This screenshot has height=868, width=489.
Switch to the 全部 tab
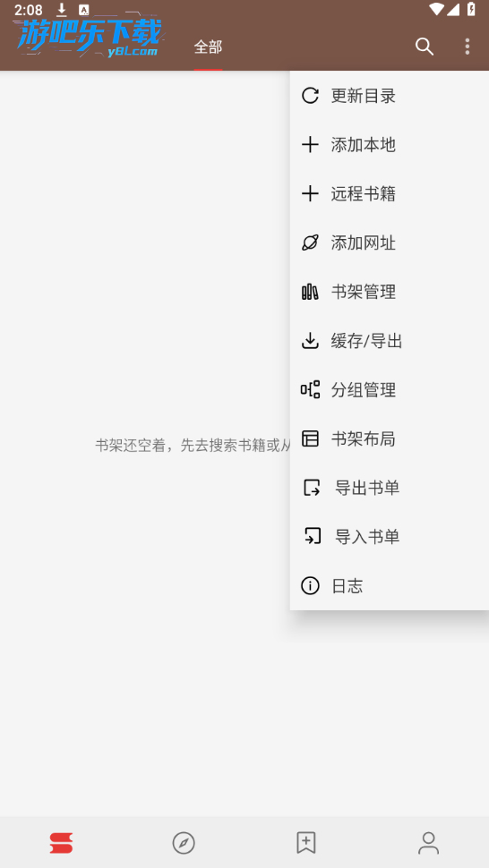(x=208, y=47)
